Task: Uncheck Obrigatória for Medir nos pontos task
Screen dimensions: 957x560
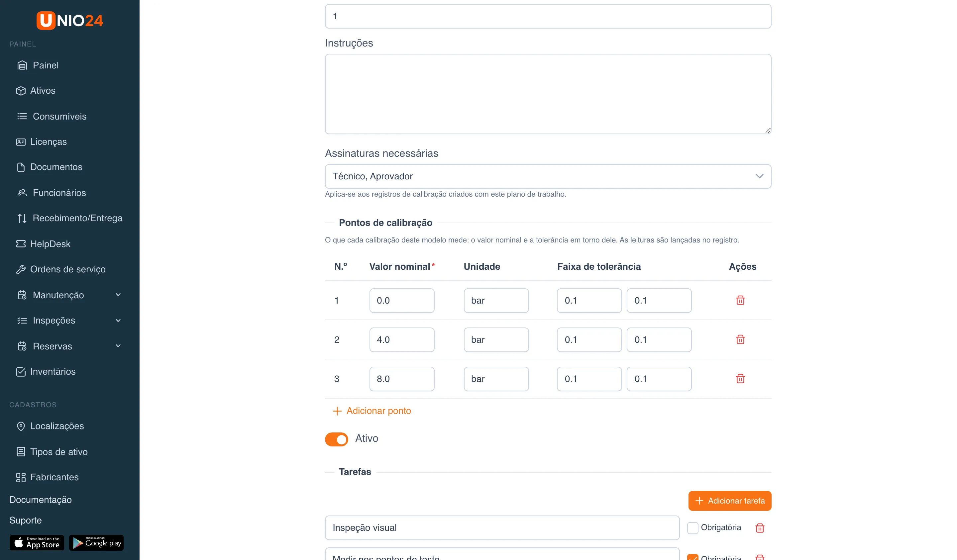Action: point(692,557)
